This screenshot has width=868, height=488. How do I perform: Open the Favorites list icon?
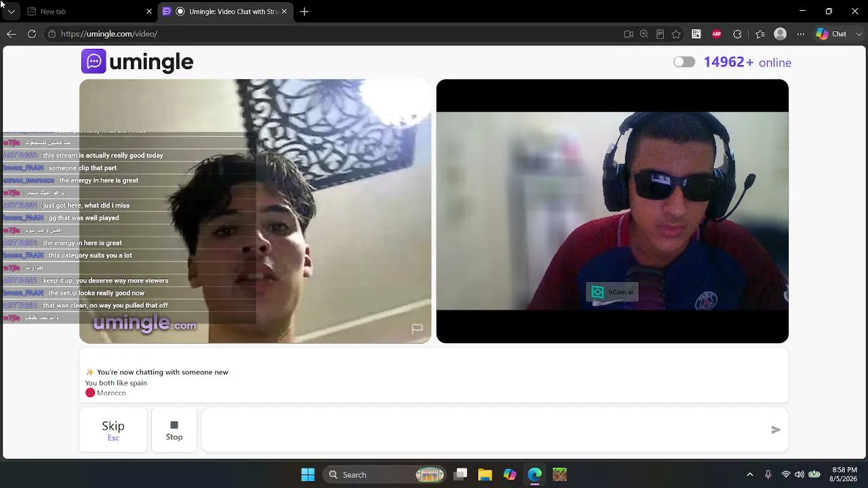[760, 34]
